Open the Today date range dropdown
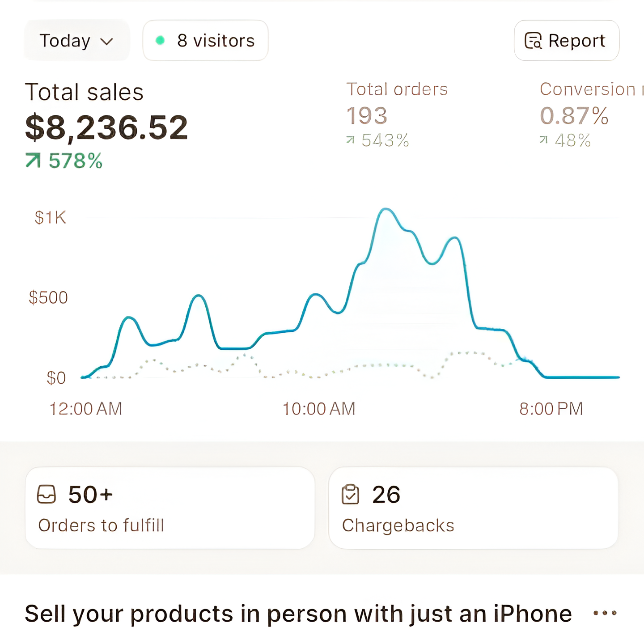The image size is (644, 644). 76,41
